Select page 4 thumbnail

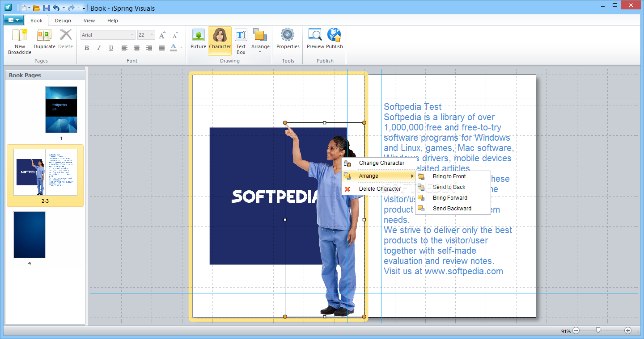30,234
